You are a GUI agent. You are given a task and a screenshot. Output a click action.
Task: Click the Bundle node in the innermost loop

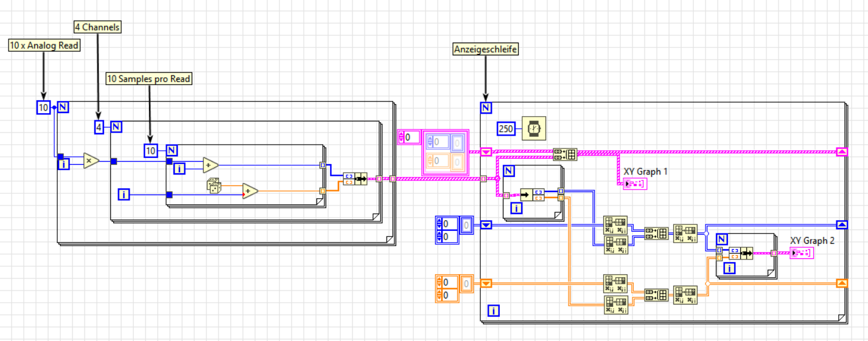tap(355, 179)
